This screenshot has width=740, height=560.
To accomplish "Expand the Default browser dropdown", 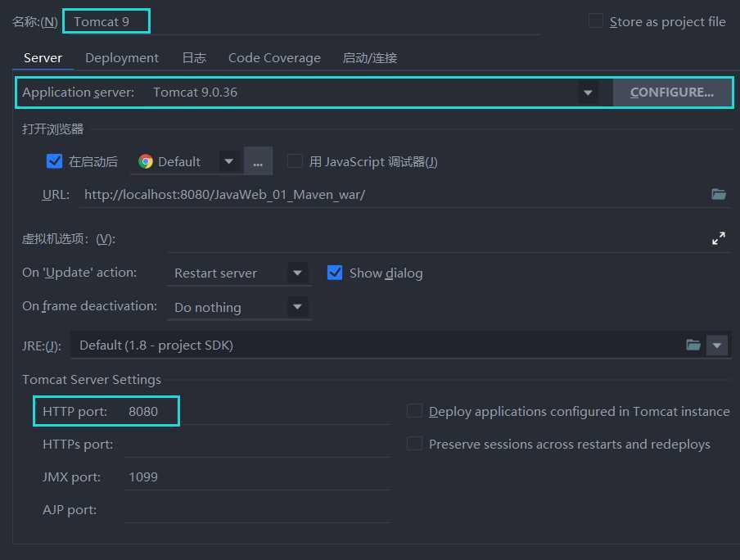I will [228, 162].
